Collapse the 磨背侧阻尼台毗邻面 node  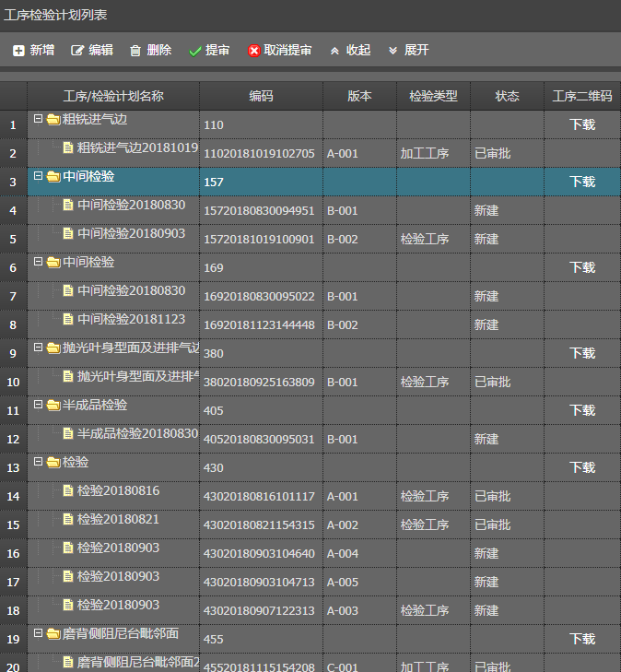point(38,634)
